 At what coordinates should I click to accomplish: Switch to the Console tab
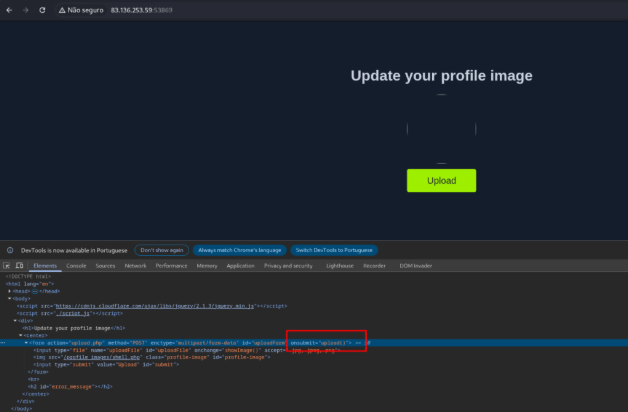pyautogui.click(x=76, y=266)
